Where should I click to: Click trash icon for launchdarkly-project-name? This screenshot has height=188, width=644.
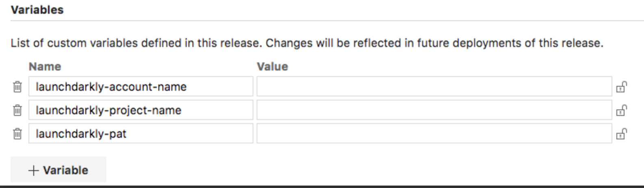point(17,110)
